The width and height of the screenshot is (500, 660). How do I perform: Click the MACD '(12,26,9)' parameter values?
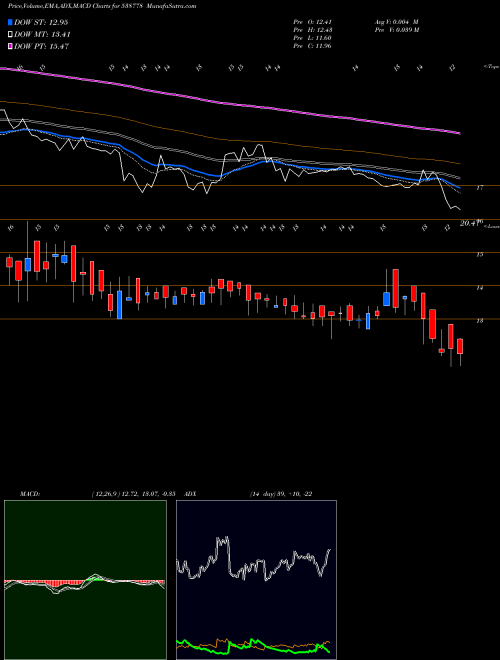(x=104, y=494)
